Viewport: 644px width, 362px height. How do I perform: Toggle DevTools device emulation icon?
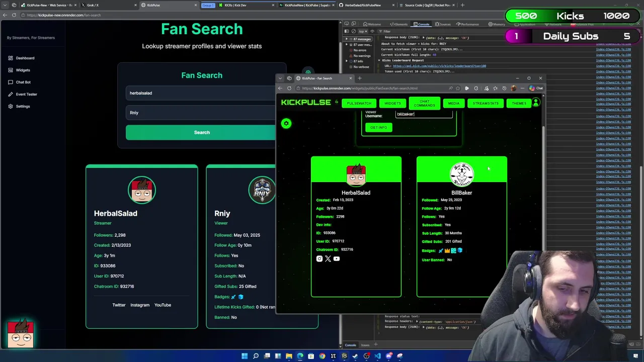point(354,24)
